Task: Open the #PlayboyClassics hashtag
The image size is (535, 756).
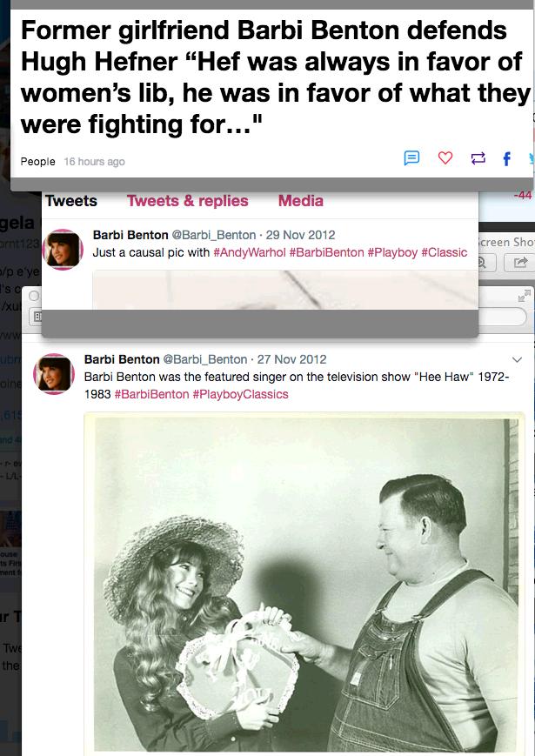Action: [x=240, y=394]
